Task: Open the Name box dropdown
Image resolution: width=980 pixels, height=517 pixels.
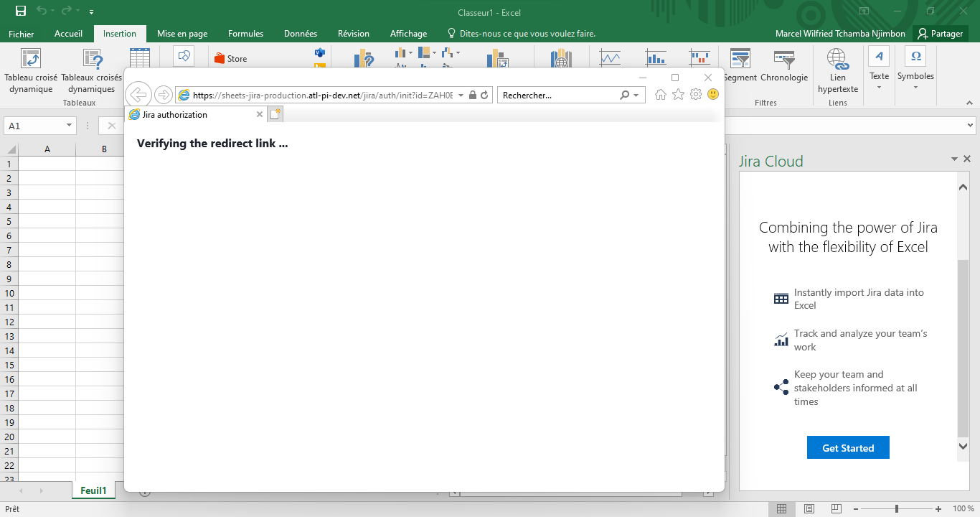Action: (70, 125)
